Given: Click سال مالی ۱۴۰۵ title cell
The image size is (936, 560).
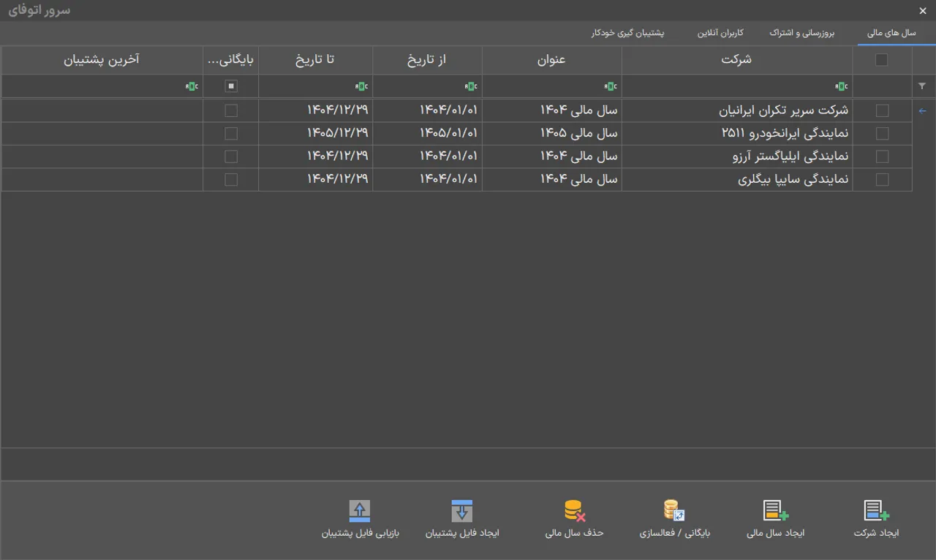Looking at the screenshot, I should [x=552, y=134].
